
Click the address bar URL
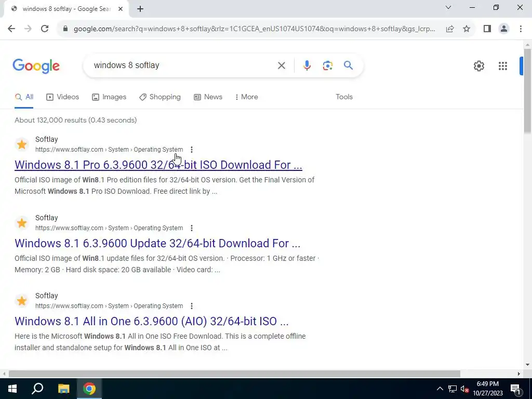pos(255,29)
